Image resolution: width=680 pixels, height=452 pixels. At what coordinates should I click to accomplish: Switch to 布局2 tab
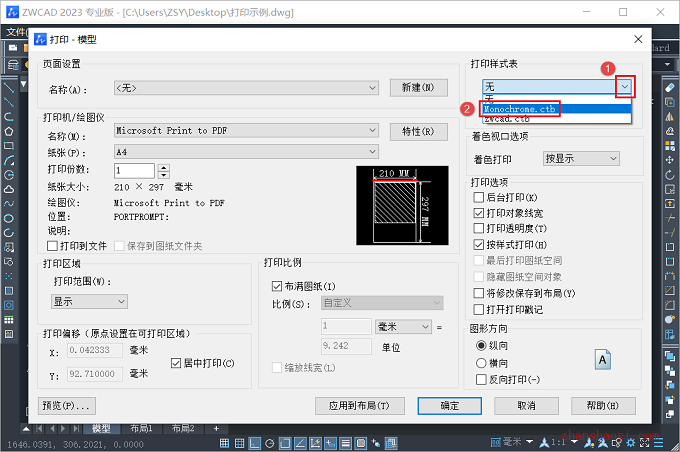point(183,429)
